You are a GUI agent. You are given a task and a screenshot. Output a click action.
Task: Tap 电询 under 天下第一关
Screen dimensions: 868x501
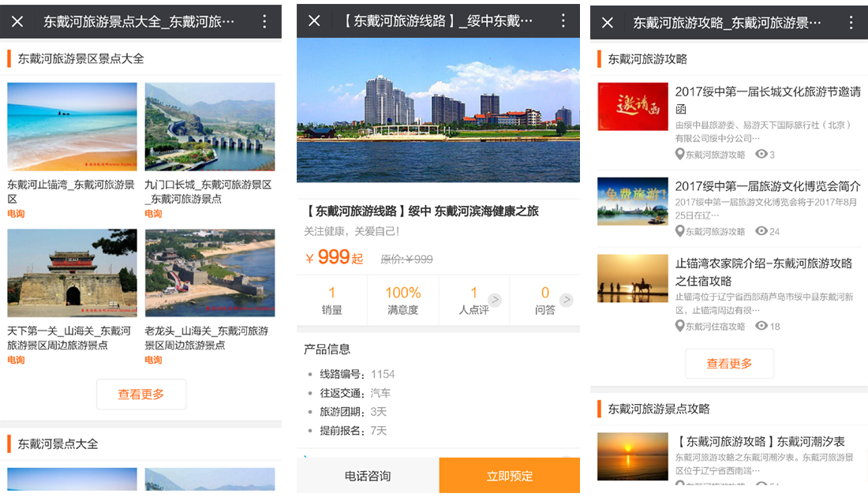[16, 360]
